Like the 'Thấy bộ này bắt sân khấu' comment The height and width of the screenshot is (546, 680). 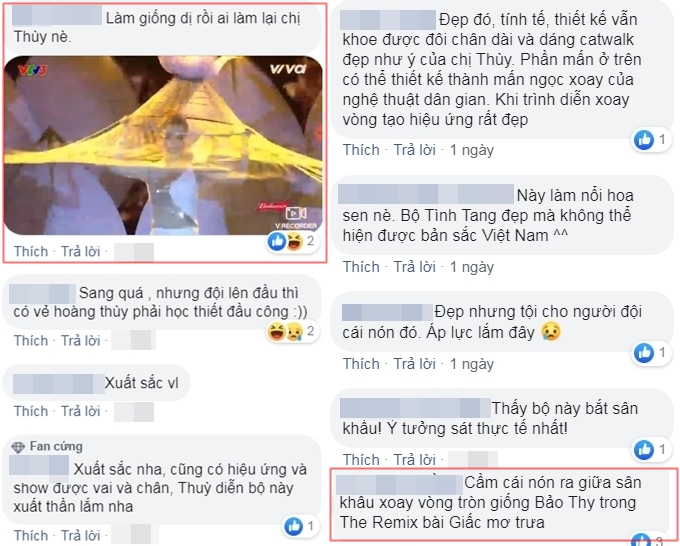[361, 459]
